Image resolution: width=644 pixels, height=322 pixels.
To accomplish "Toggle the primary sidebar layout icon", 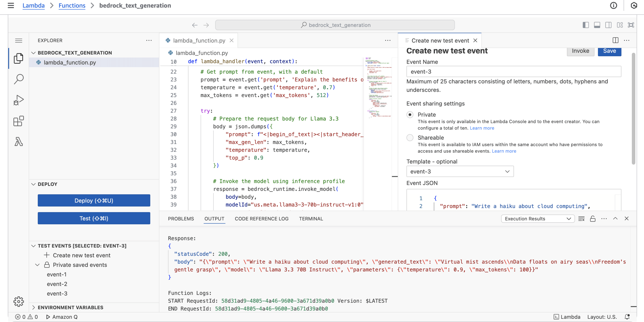I will point(586,25).
